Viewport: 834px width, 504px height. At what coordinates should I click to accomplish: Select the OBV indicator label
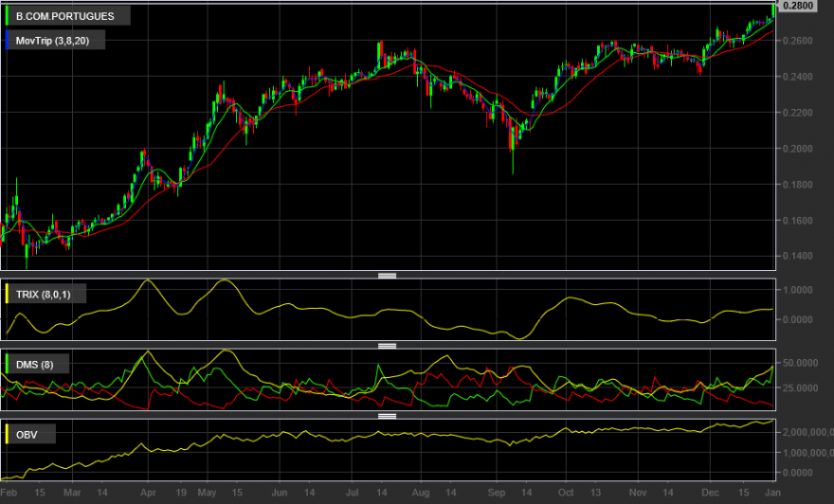(x=27, y=434)
